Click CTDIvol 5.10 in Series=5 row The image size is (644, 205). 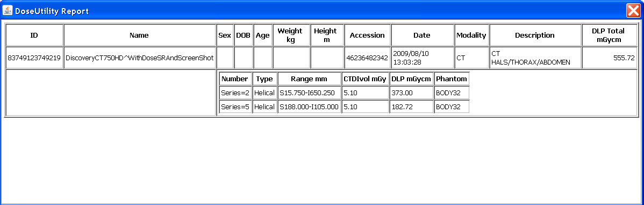(365, 107)
